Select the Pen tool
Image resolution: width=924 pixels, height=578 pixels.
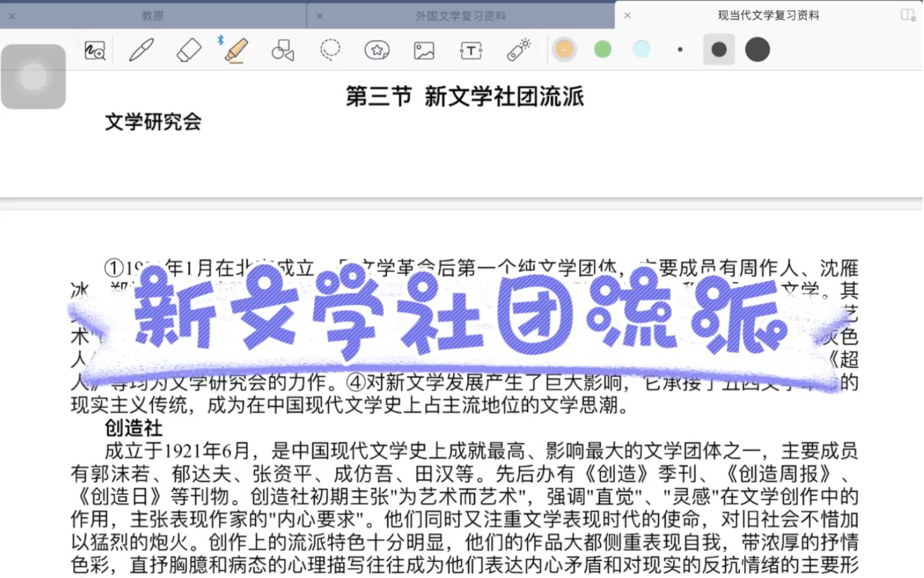coord(142,50)
